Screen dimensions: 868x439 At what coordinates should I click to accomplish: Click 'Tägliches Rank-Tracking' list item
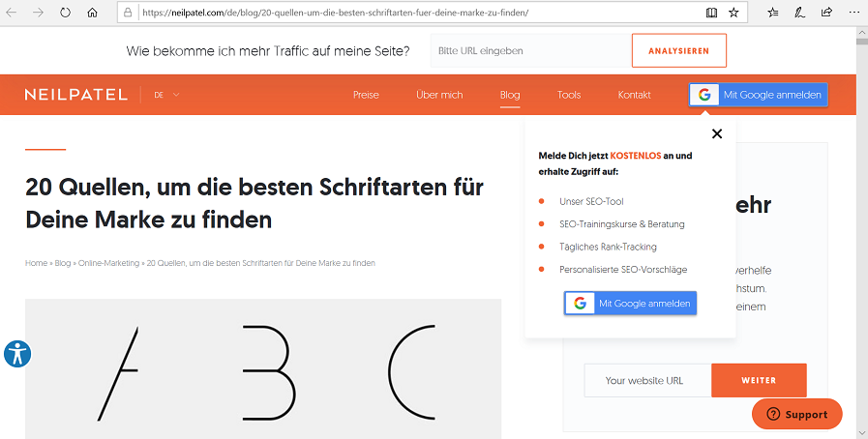[x=608, y=247]
